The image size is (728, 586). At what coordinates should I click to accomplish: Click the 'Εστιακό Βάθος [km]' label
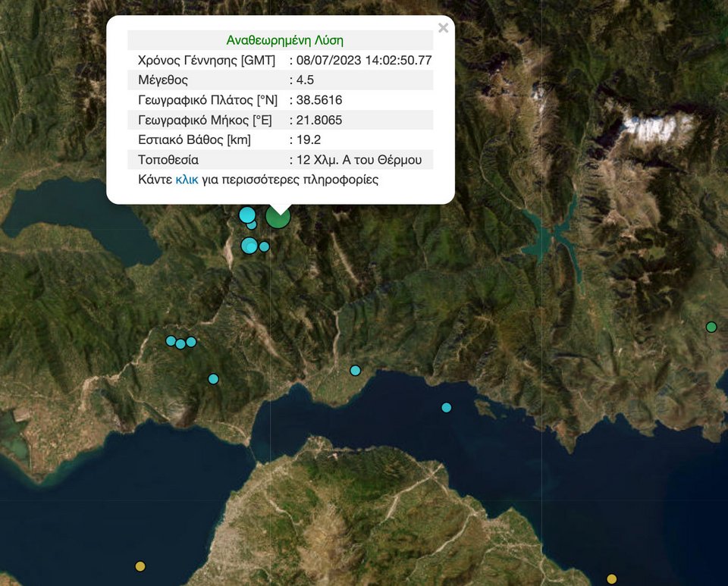point(195,139)
